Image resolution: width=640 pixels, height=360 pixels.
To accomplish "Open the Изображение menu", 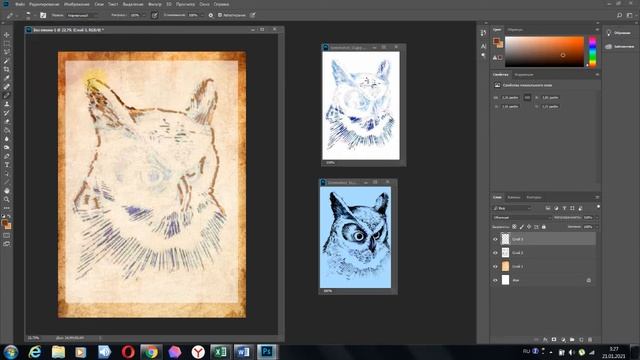I will click(x=76, y=4).
